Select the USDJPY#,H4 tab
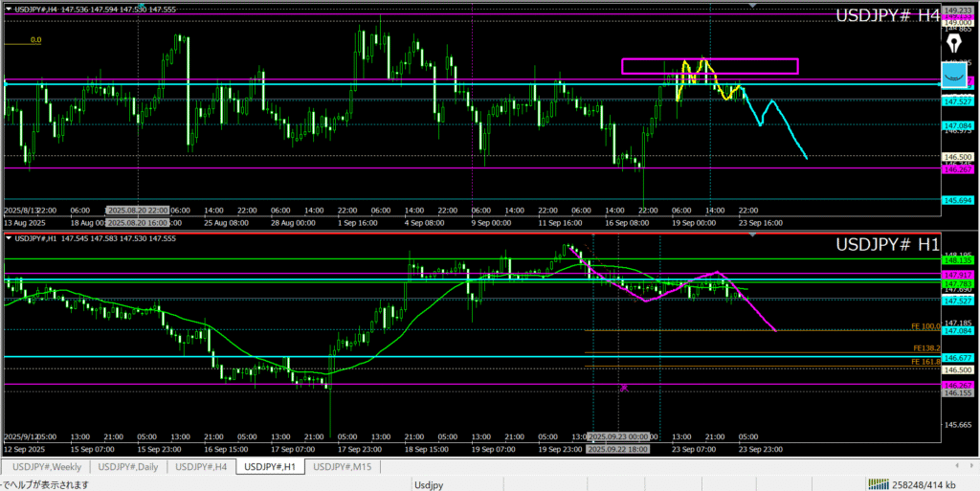Image resolution: width=980 pixels, height=491 pixels. pyautogui.click(x=202, y=467)
